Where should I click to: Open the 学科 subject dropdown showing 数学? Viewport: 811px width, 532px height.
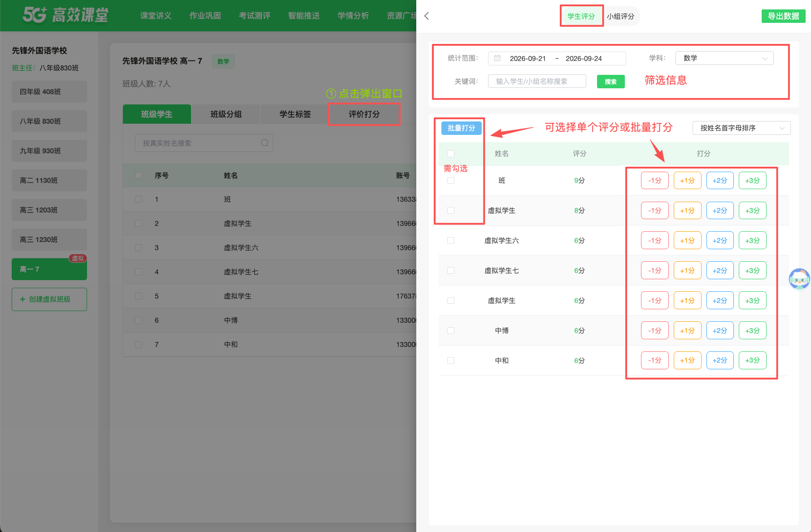(724, 58)
